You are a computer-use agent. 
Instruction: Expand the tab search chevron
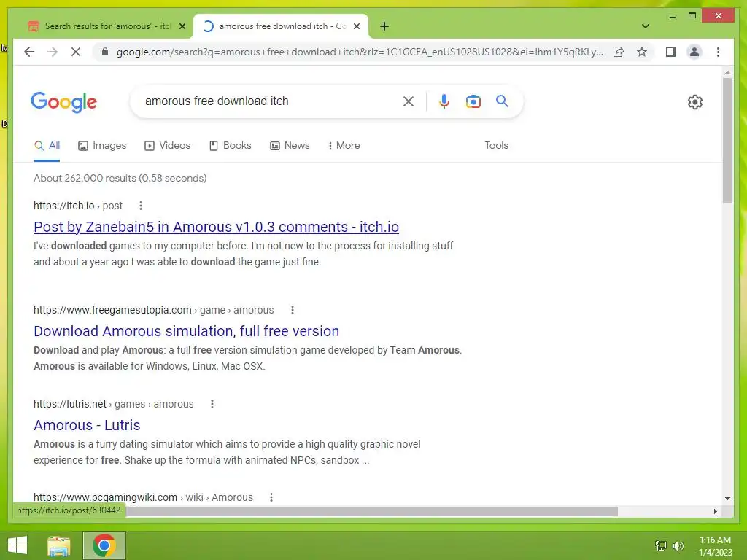[x=645, y=26]
